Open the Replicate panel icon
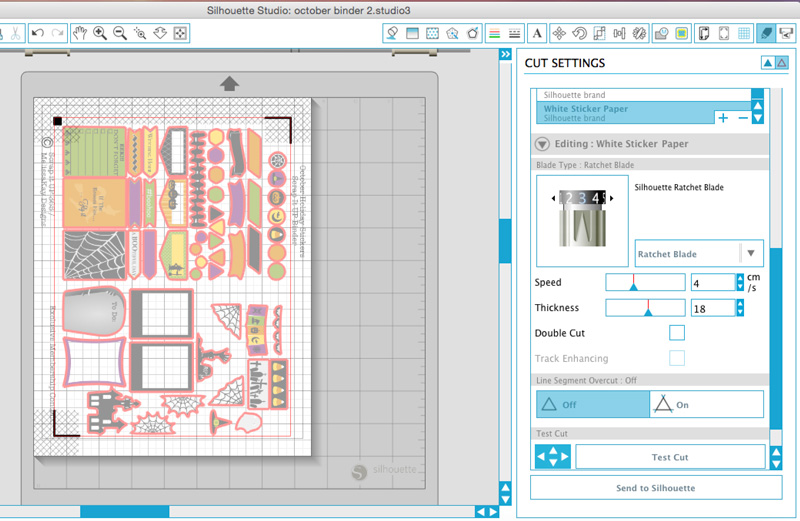800x521 pixels. (x=639, y=34)
